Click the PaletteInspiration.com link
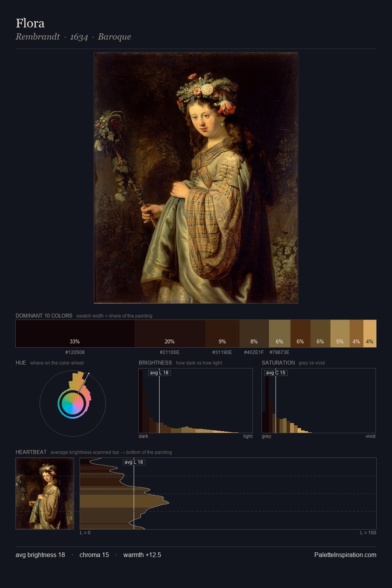The height and width of the screenshot is (588, 392). [345, 555]
